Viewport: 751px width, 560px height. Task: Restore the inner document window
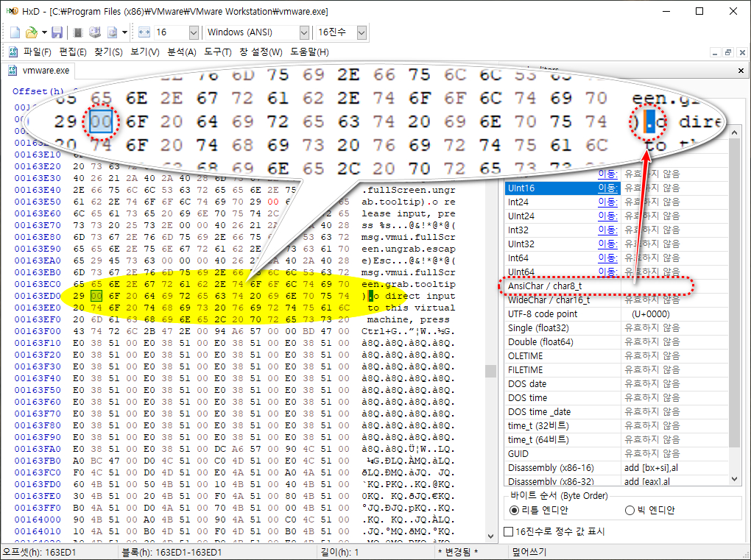point(728,52)
